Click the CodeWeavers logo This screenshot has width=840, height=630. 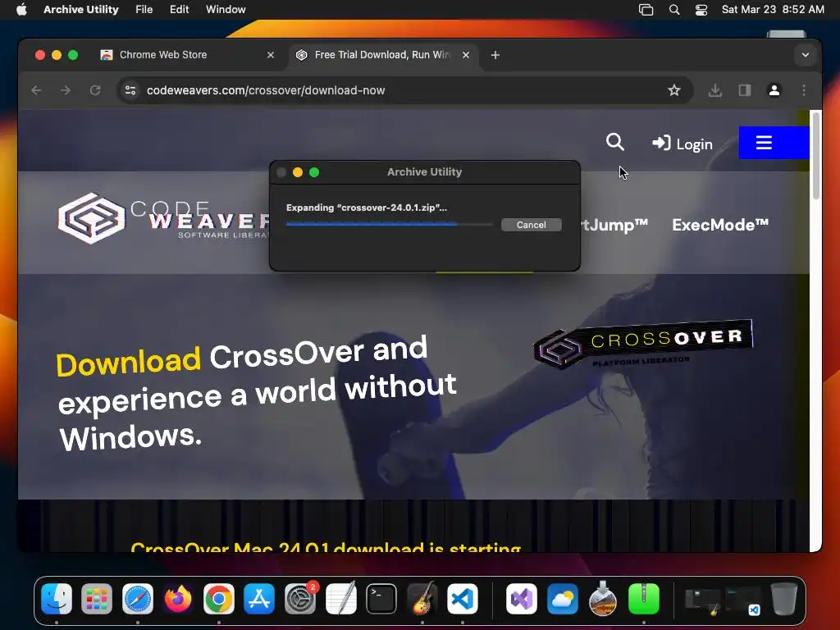(163, 218)
